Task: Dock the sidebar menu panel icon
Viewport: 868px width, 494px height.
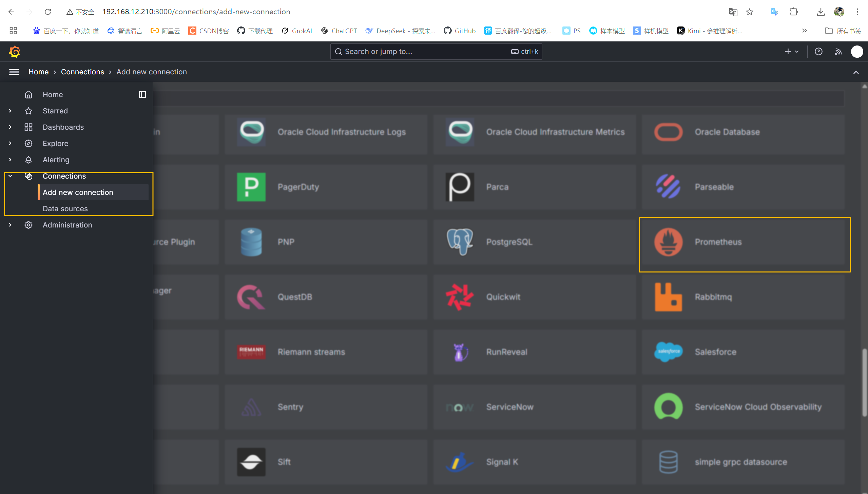Action: point(142,94)
